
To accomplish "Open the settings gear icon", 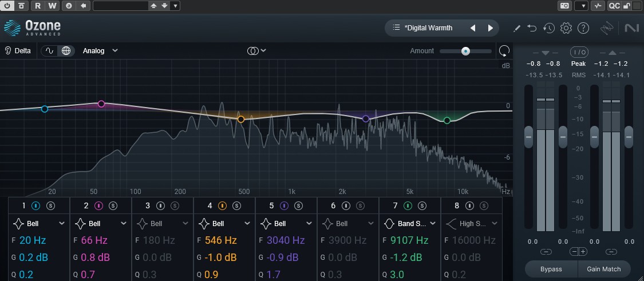I will coord(566,28).
